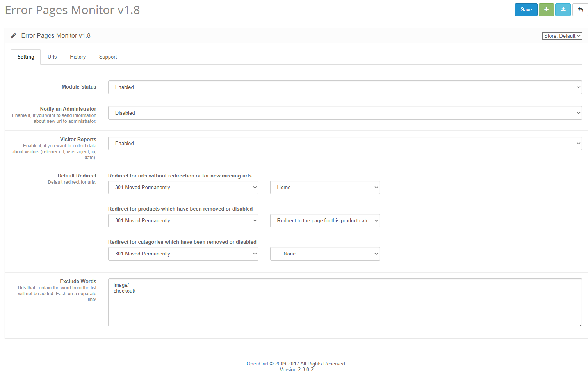
Task: Follow the OpenCart footer link
Action: click(257, 364)
